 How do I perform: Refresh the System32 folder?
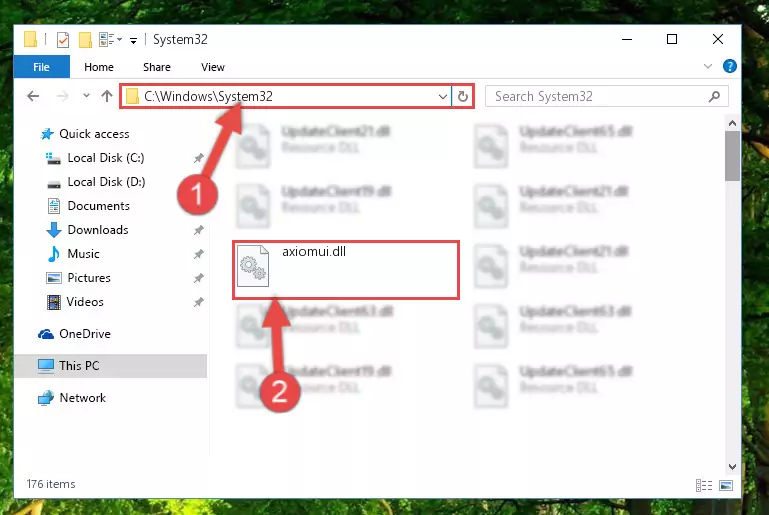[462, 97]
